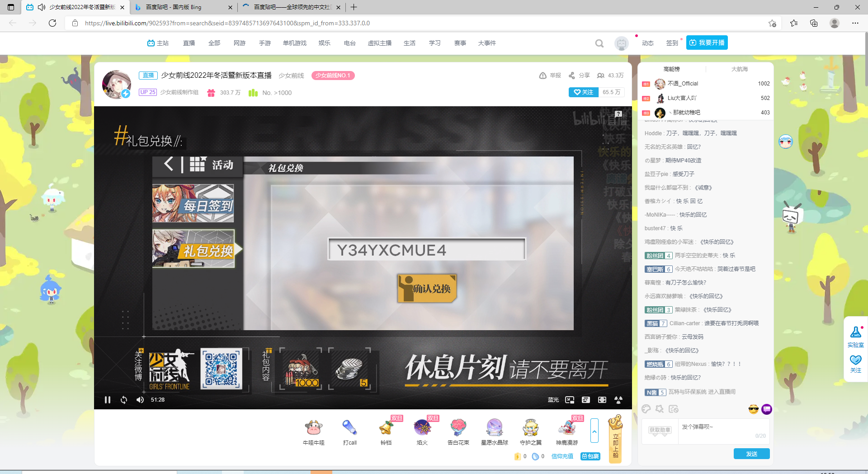Send the 告白花束 gift
868x474 pixels.
click(458, 432)
